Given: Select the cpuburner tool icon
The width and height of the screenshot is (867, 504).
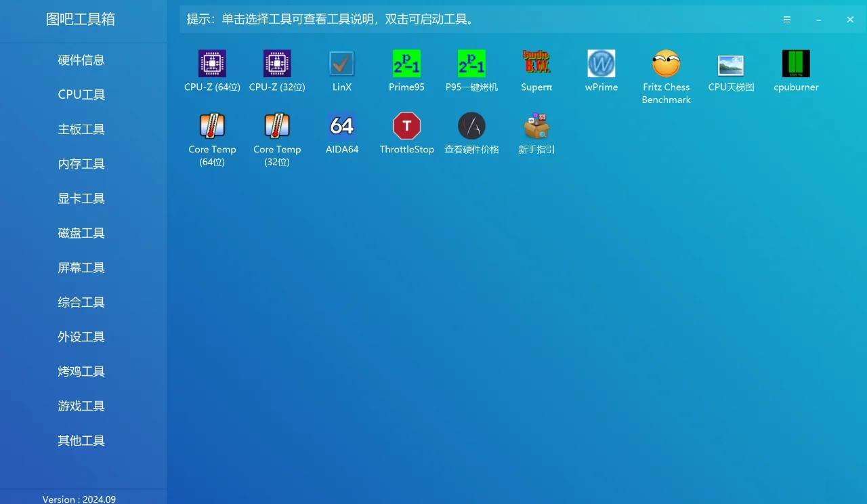Looking at the screenshot, I should point(796,64).
